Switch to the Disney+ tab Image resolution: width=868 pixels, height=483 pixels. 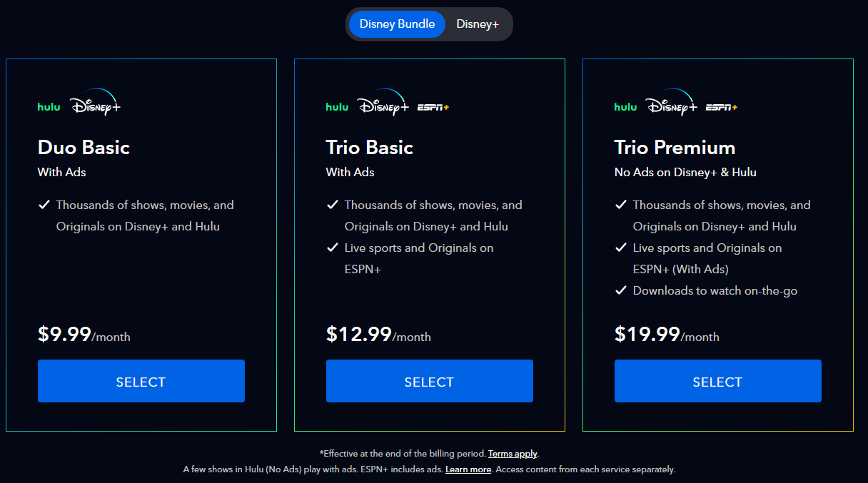click(x=478, y=24)
